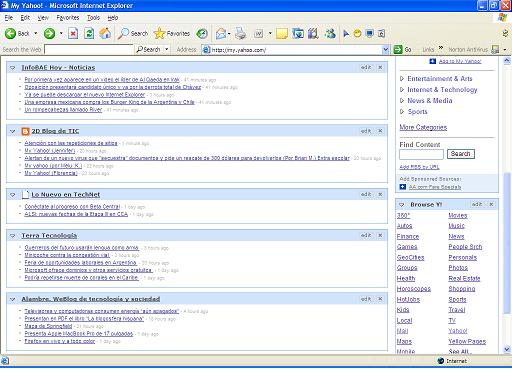Click the Find Content Search button
512x369 pixels.
tap(461, 154)
